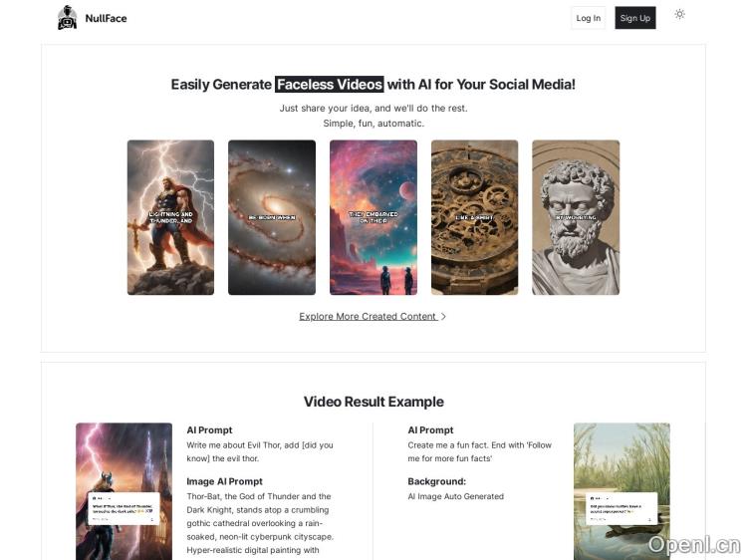The width and height of the screenshot is (747, 560).
Task: Open the Log In button
Action: coord(589,18)
